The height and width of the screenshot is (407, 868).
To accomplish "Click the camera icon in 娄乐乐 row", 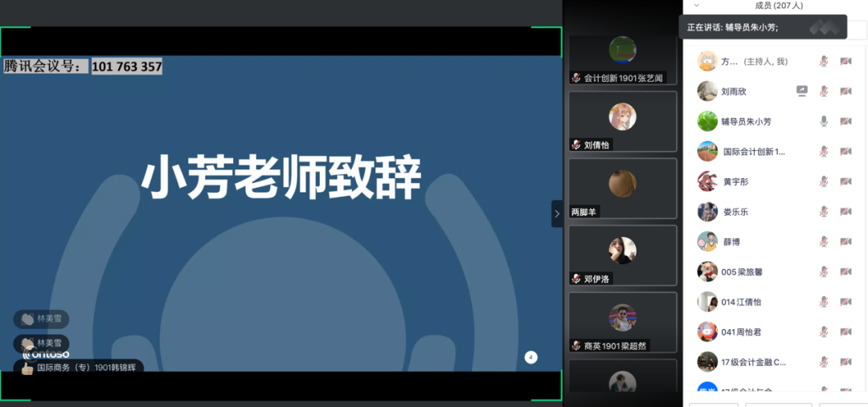I will pyautogui.click(x=845, y=212).
